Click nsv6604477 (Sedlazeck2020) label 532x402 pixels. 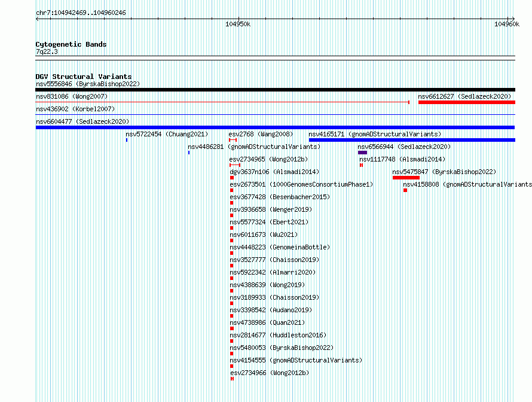pyautogui.click(x=82, y=121)
